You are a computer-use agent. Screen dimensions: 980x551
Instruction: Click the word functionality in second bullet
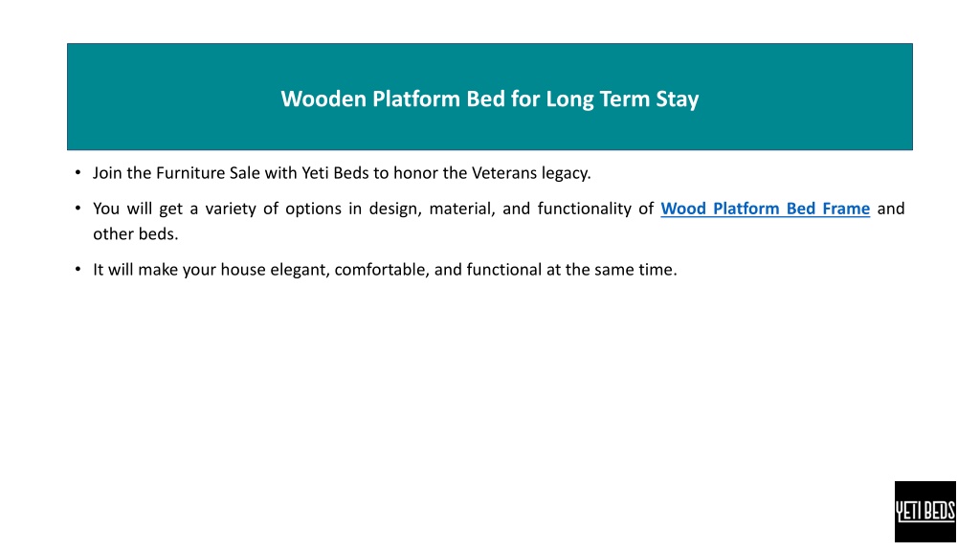click(585, 209)
